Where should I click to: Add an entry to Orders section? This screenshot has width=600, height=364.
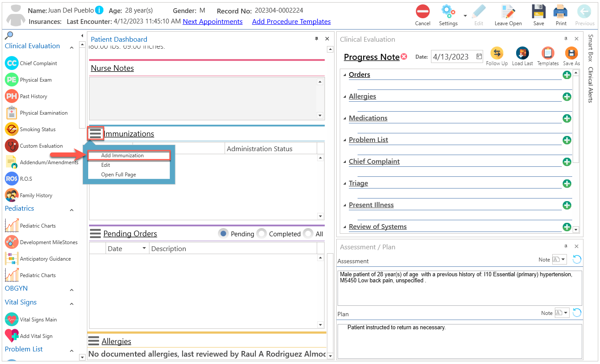pos(567,75)
